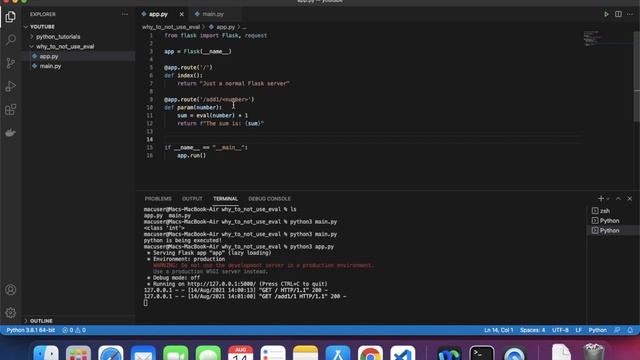Open the Extensions view

[x=11, y=109]
